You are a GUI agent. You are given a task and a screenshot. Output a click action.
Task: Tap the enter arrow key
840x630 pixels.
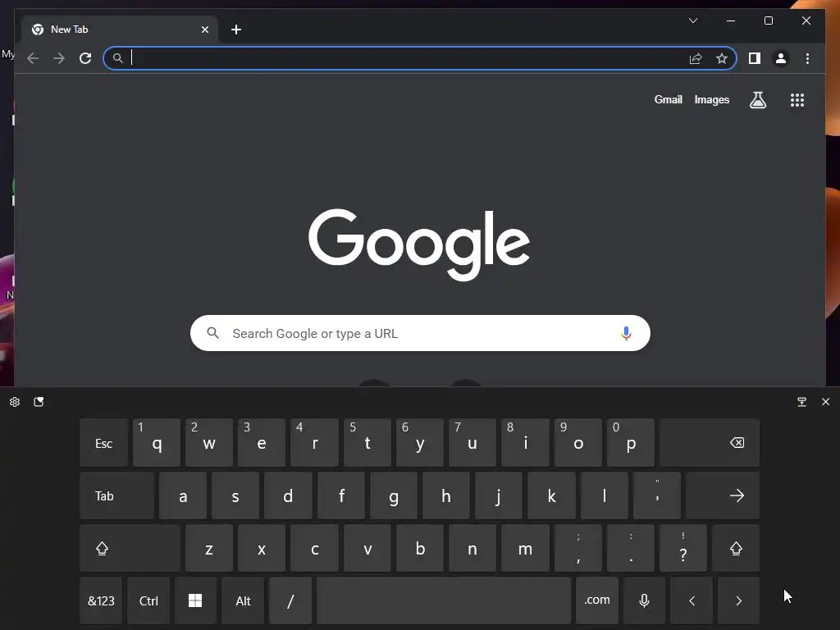tap(722, 495)
